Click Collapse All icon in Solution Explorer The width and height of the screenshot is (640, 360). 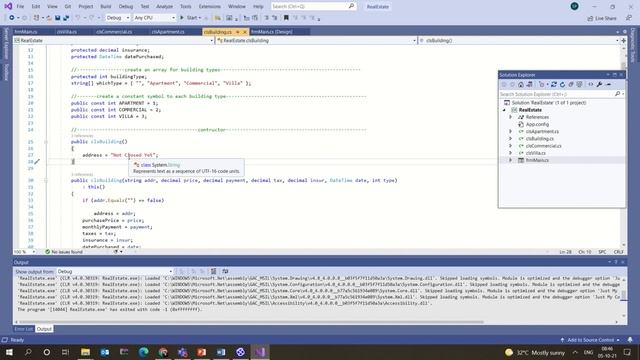pyautogui.click(x=571, y=84)
